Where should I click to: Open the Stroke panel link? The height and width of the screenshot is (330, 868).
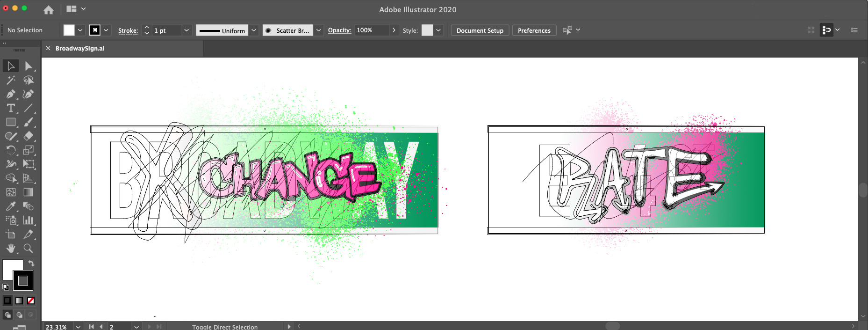click(128, 30)
